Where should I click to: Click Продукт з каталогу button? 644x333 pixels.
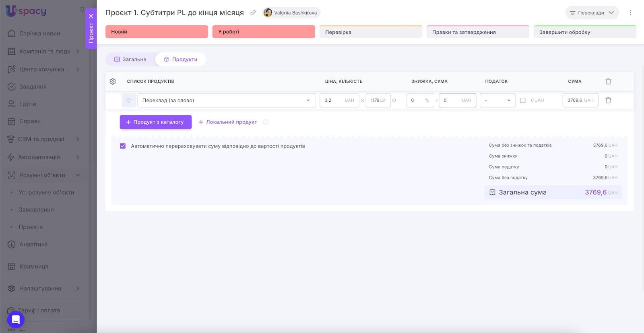click(155, 122)
